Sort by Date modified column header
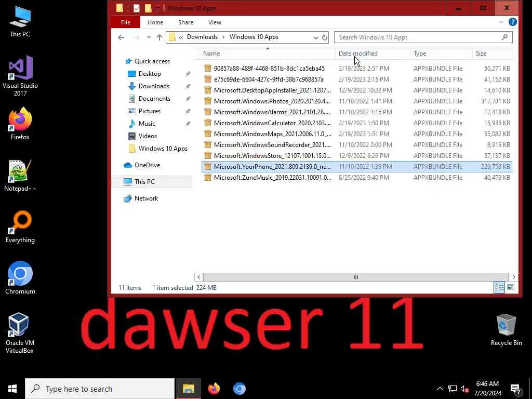This screenshot has height=399, width=532. pyautogui.click(x=373, y=54)
